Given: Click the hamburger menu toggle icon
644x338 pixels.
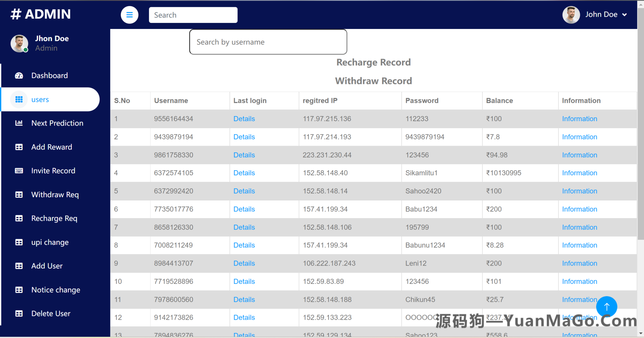Looking at the screenshot, I should coord(129,15).
